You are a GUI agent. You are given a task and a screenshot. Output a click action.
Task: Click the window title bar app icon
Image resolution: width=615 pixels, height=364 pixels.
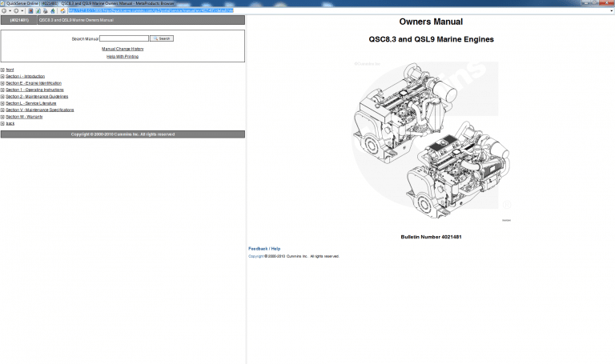point(2,3)
